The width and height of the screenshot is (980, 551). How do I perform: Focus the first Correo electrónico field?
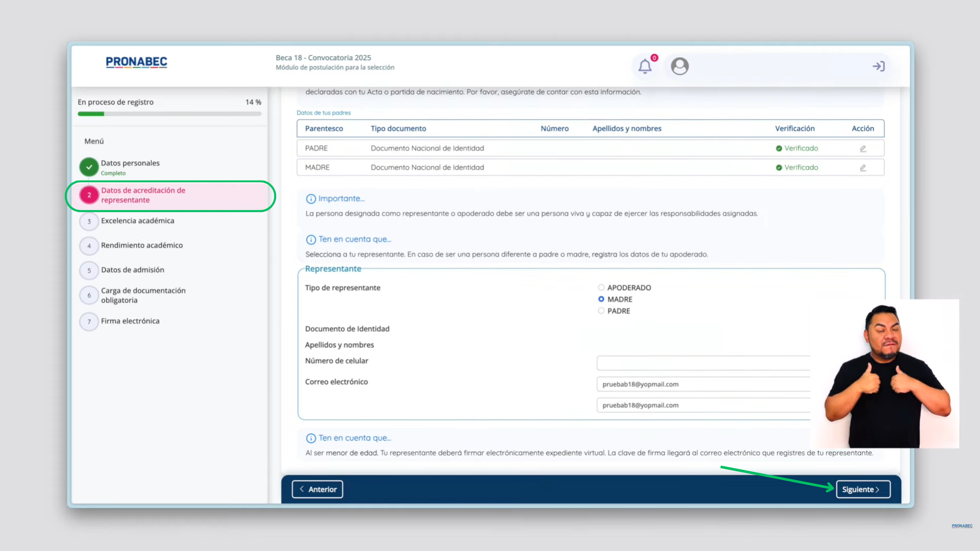click(x=703, y=384)
